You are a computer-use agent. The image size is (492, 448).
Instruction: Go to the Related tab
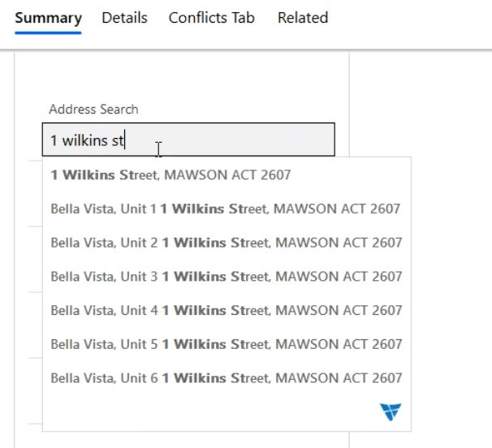(x=303, y=18)
